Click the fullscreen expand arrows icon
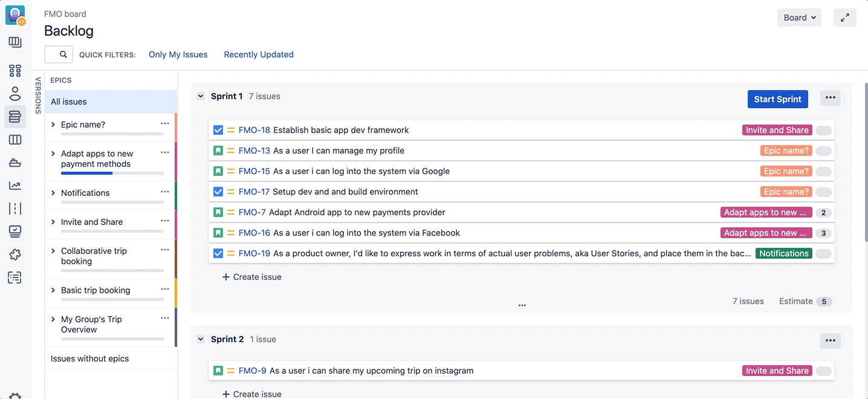The height and width of the screenshot is (399, 868). (844, 18)
